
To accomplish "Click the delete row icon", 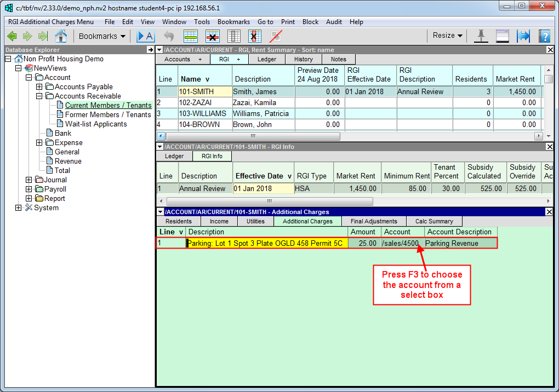I will click(x=213, y=36).
